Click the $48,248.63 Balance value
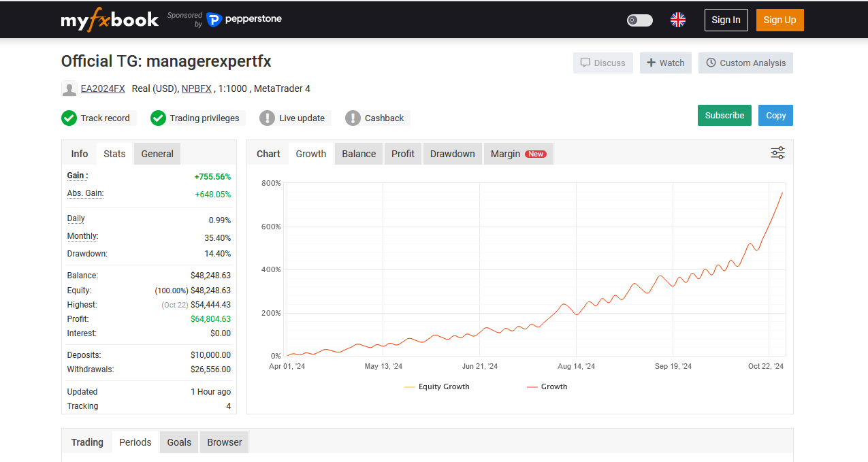 (x=210, y=276)
